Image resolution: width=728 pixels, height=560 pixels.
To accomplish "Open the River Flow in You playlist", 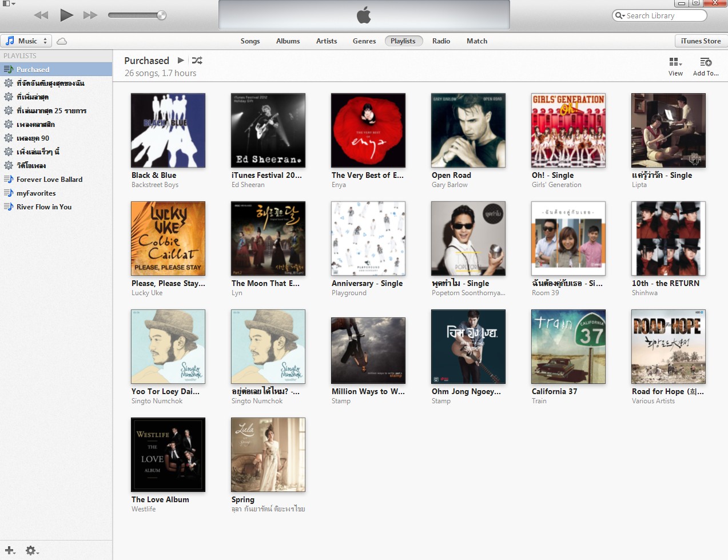I will click(x=56, y=206).
